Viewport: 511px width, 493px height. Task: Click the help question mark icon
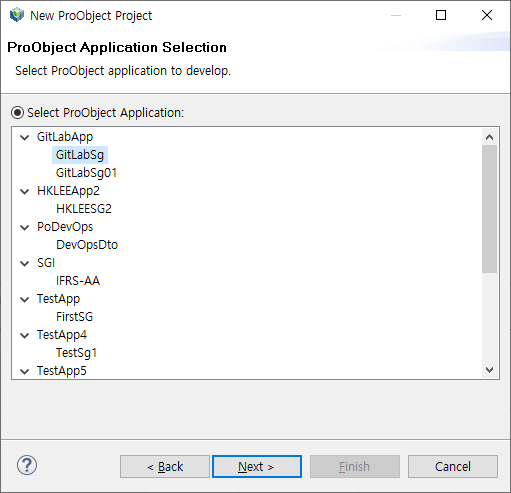(x=27, y=465)
